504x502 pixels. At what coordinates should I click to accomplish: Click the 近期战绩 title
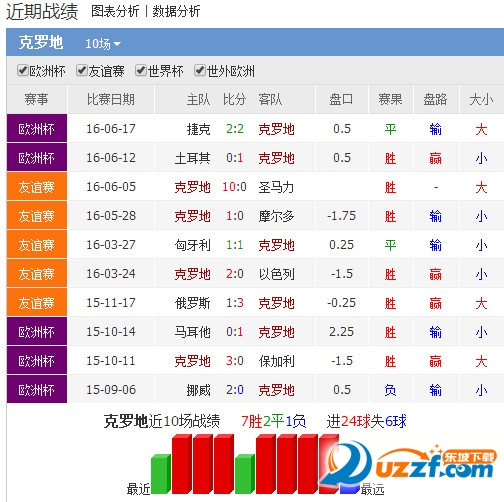coord(42,11)
